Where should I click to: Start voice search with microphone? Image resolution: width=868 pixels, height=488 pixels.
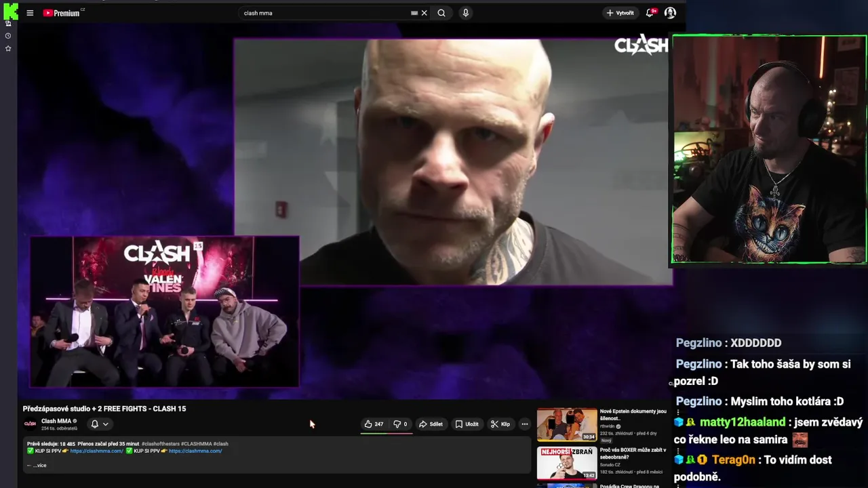pos(465,13)
